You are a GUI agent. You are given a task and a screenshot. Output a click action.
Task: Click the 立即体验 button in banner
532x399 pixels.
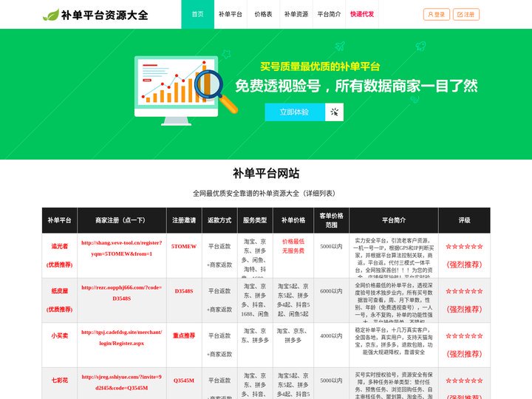[295, 112]
